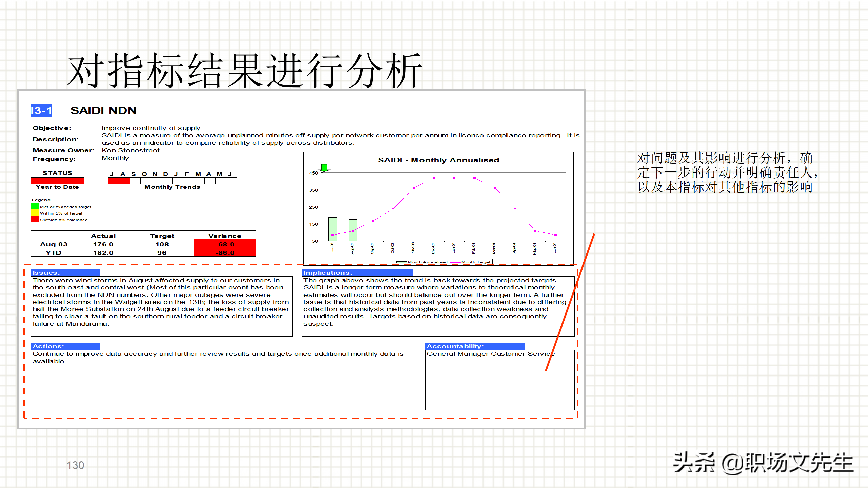The image size is (868, 488).
Task: Click the red Outside 5% tolerance swatch
Action: pos(35,219)
